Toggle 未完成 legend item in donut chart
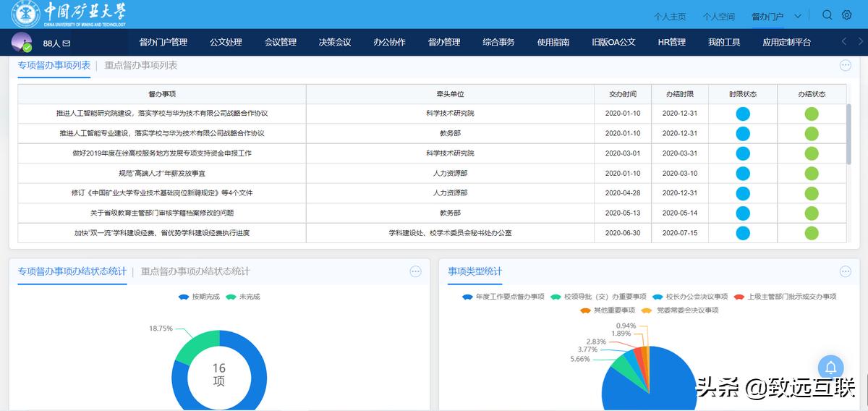The height and width of the screenshot is (411, 868). click(243, 297)
